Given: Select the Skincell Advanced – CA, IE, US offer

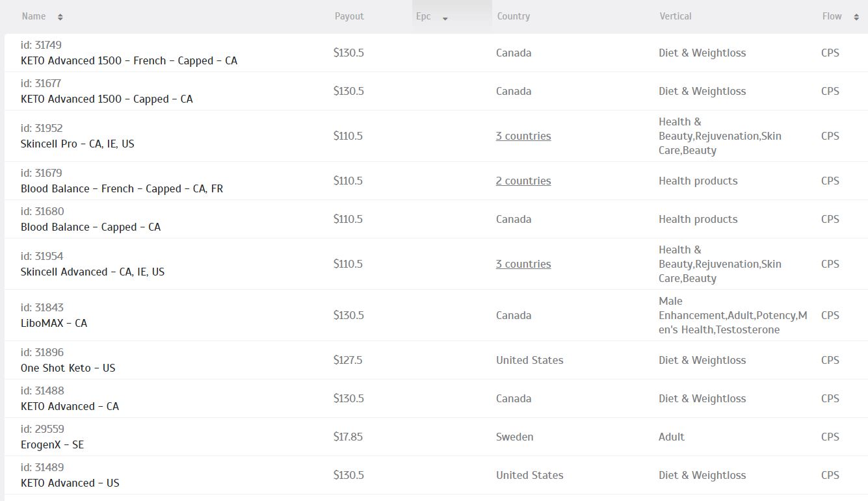Looking at the screenshot, I should pyautogui.click(x=92, y=272).
